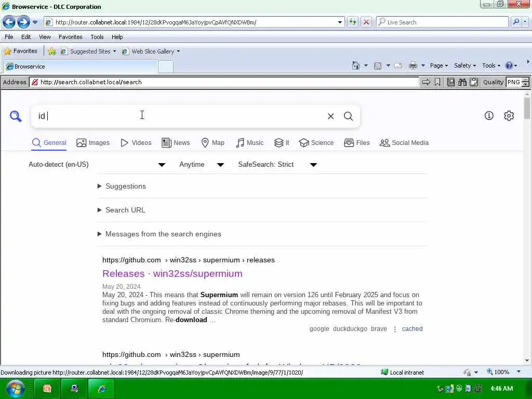Viewport: 532px width, 399px height.
Task: Open the Page dropdown menu
Action: coord(438,65)
